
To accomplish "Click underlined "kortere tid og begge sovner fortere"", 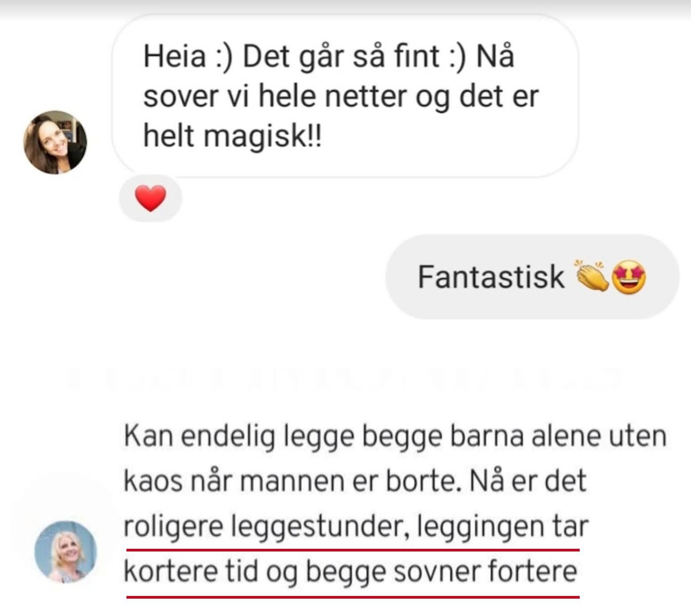I will click(350, 572).
